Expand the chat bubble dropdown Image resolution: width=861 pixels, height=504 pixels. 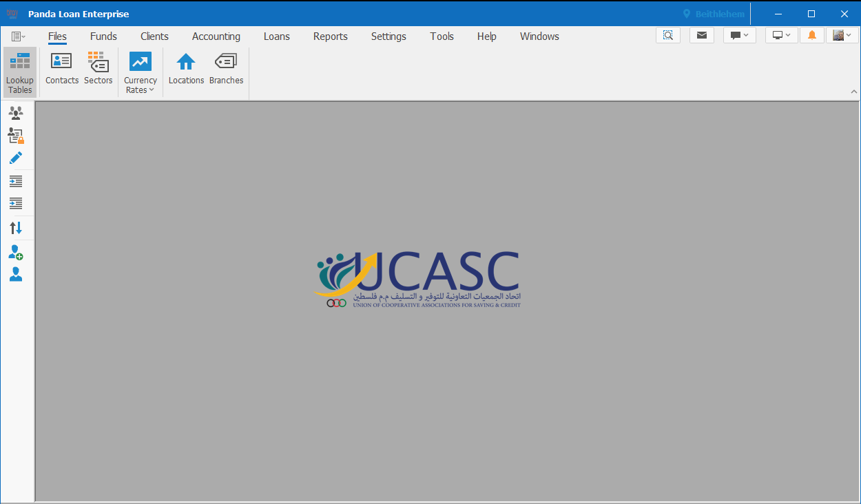pyautogui.click(x=740, y=35)
